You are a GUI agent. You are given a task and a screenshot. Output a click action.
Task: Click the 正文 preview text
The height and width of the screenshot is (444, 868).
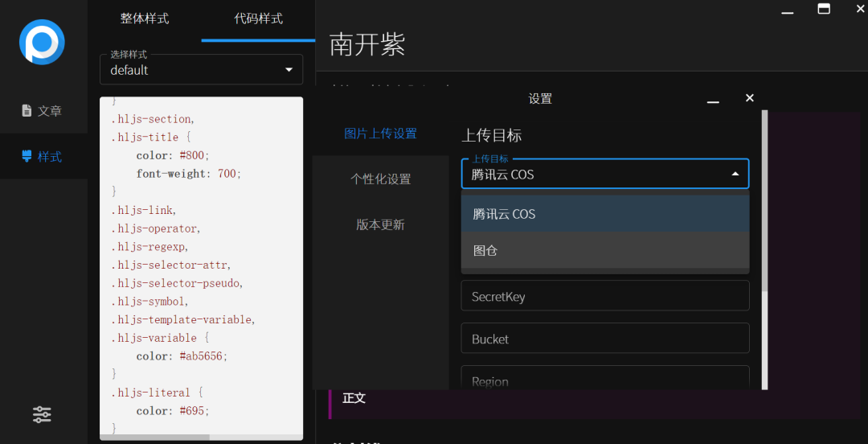click(354, 398)
